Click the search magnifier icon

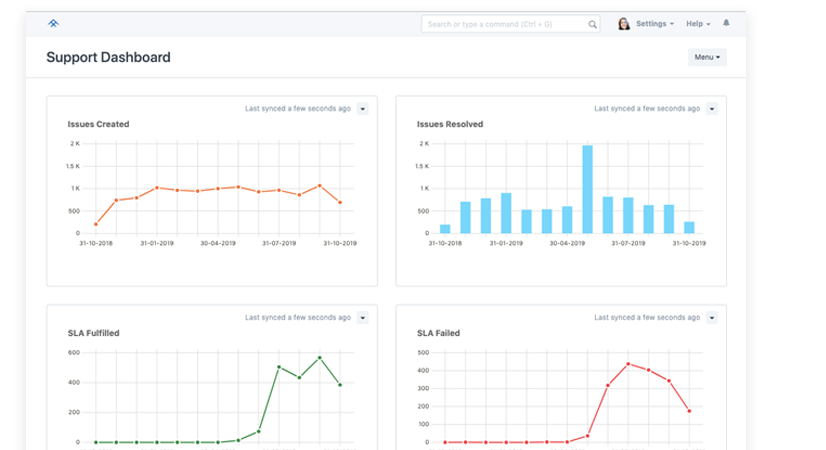593,24
